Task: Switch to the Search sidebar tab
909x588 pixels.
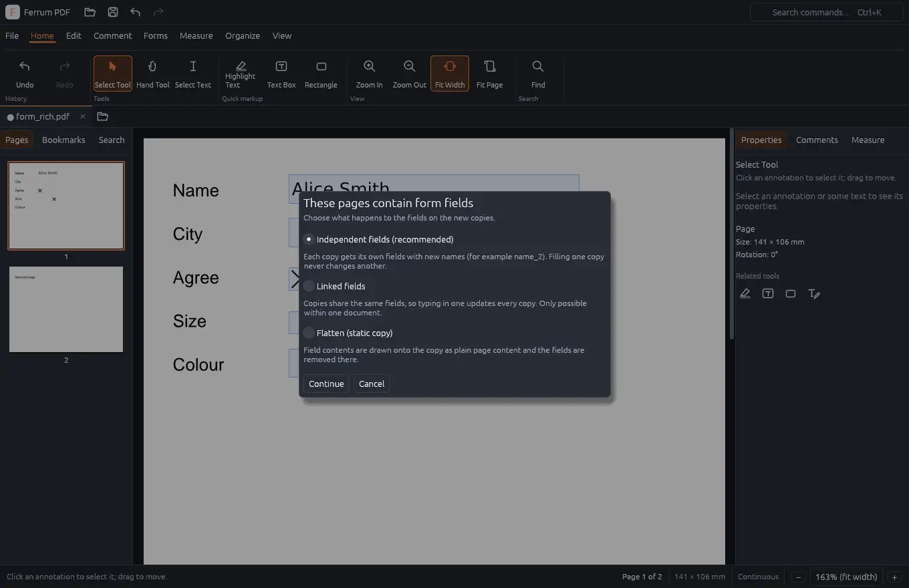Action: pos(112,140)
